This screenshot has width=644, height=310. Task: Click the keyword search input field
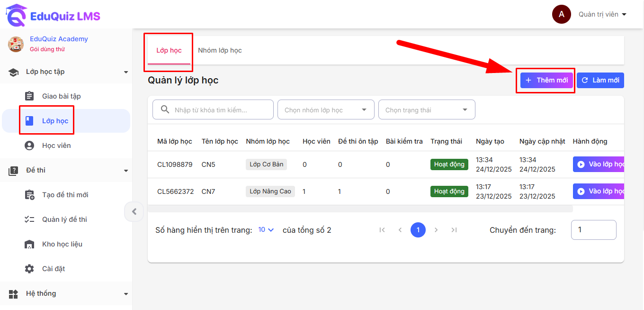(x=213, y=109)
